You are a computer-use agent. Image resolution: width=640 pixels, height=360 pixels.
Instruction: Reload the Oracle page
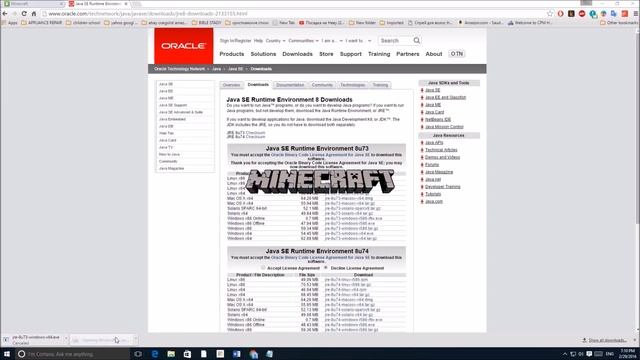coord(24,14)
